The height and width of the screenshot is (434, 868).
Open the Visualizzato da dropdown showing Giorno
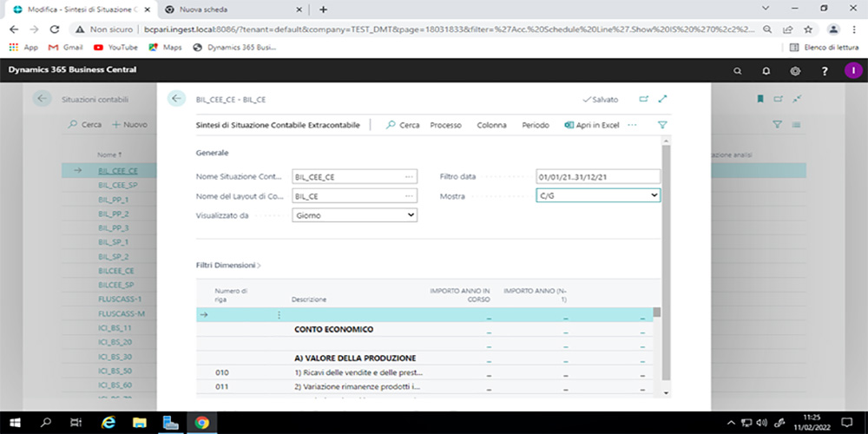354,215
